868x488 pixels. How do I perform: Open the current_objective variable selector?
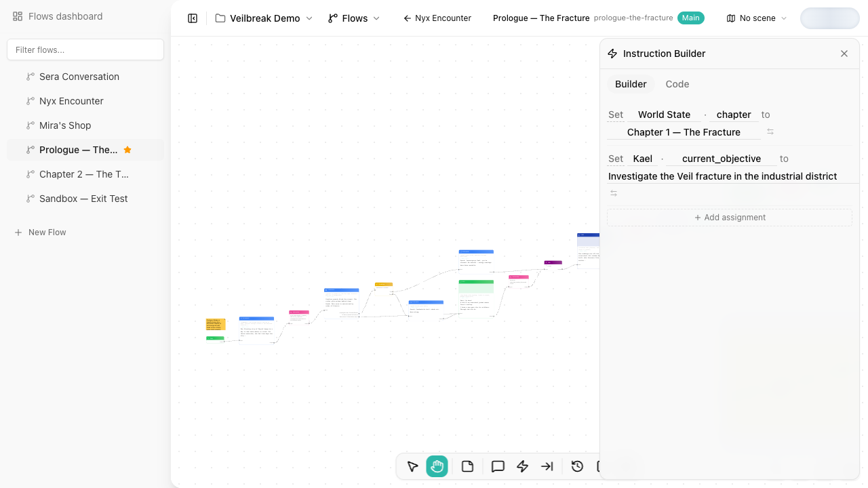722,159
